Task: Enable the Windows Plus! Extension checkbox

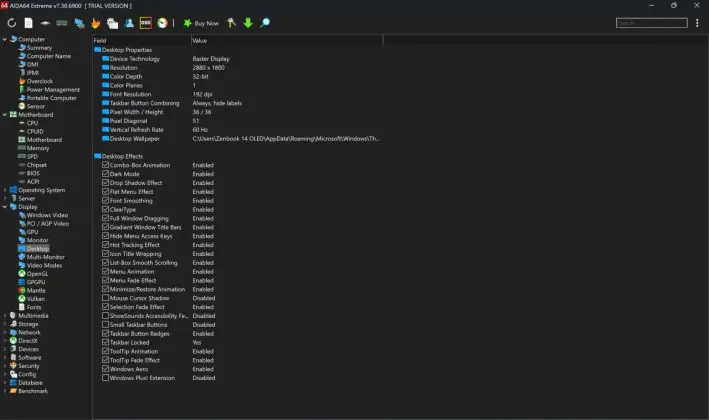Action: 105,378
